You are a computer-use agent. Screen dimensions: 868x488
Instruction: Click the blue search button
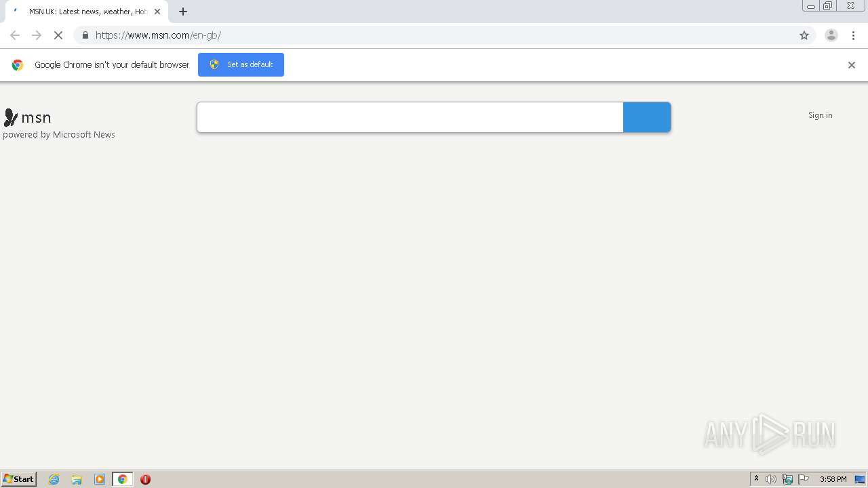pos(647,117)
